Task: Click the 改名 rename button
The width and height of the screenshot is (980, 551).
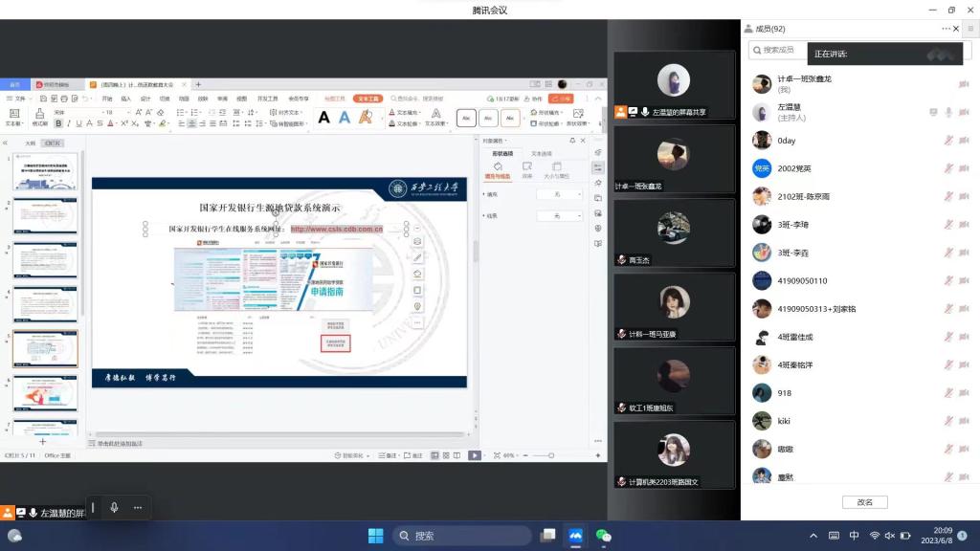Action: (x=864, y=502)
